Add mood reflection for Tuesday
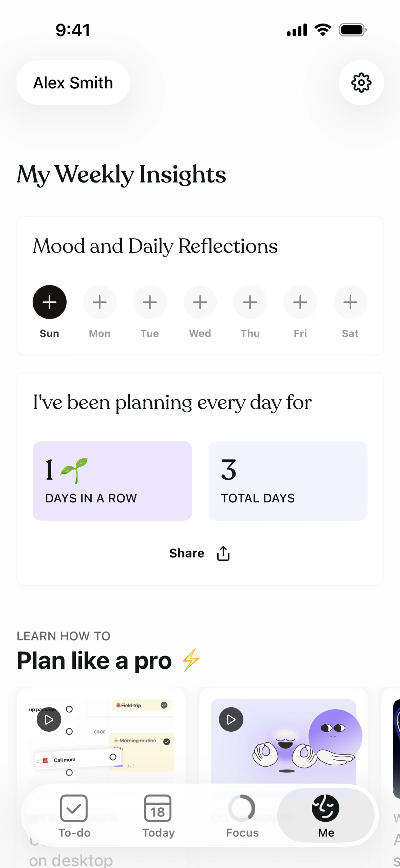 tap(150, 302)
